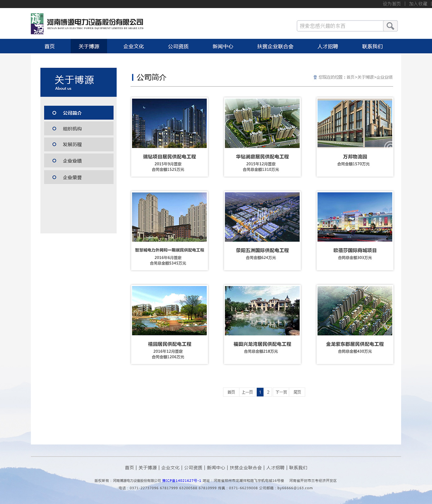432x504 pixels.
Task: Open the 瑞钻项目居民供配电工程 thumbnail
Action: pyautogui.click(x=169, y=123)
